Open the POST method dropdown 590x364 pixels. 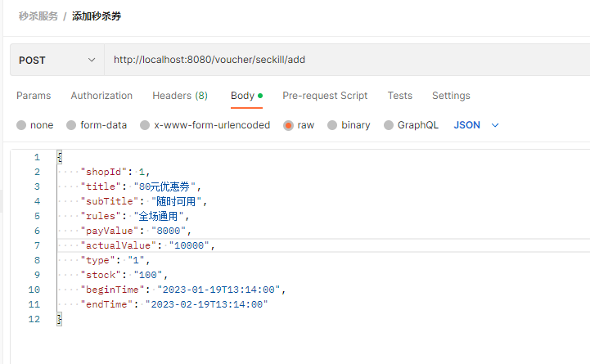coord(56,60)
